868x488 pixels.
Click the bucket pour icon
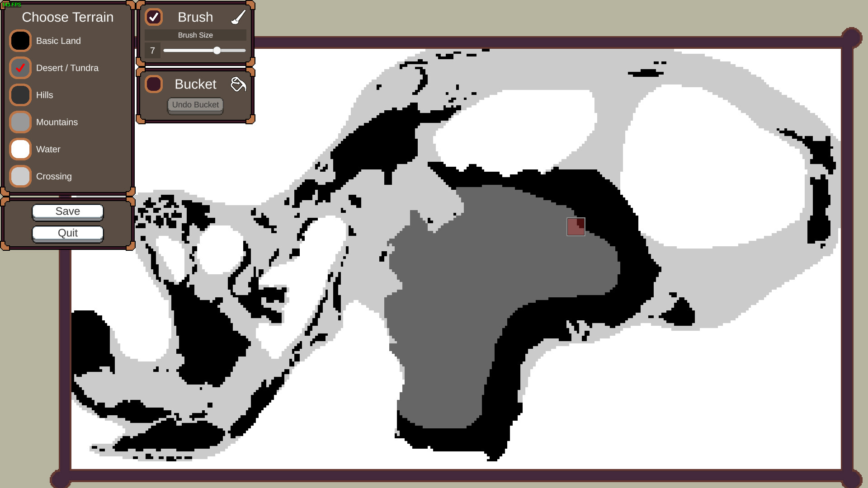click(x=237, y=84)
